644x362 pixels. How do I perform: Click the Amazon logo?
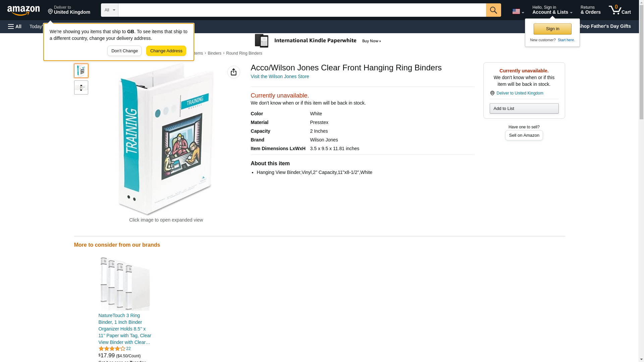pyautogui.click(x=23, y=10)
